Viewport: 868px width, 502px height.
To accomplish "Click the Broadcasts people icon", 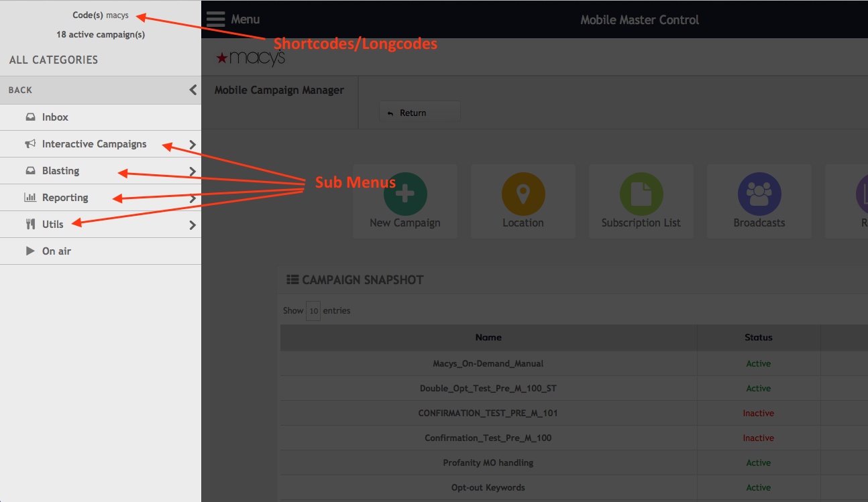I will (759, 194).
